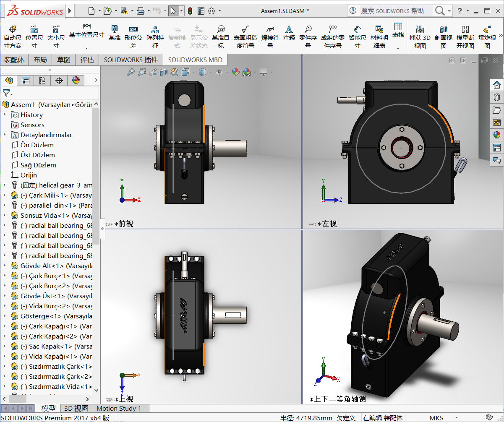This screenshot has height=422, width=504.
Task: Click Model Break View (模型断开视图)
Action: 465,36
